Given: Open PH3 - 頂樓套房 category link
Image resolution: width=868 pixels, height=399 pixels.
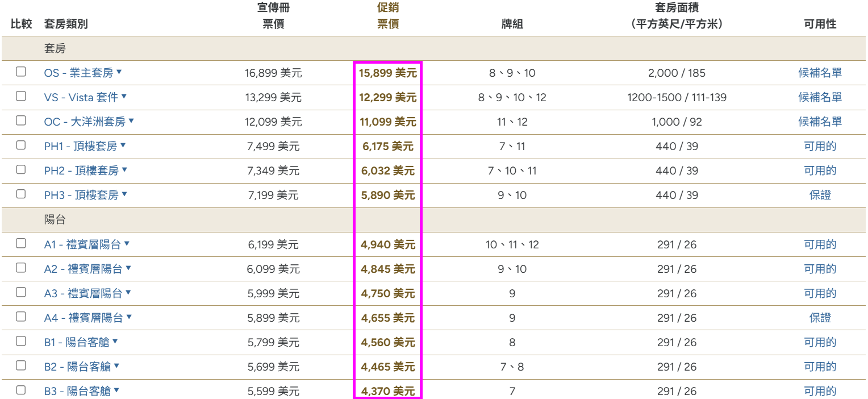Looking at the screenshot, I should point(81,195).
